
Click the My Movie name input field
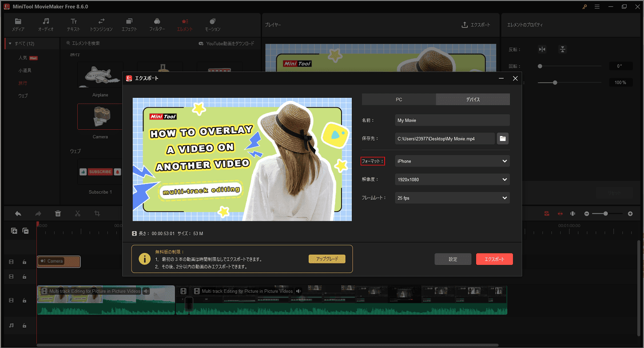(452, 120)
